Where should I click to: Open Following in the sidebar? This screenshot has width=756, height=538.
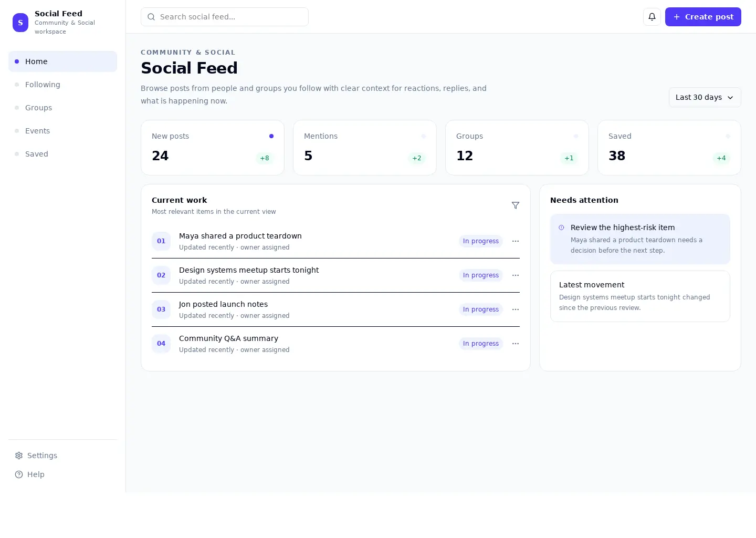tap(62, 85)
